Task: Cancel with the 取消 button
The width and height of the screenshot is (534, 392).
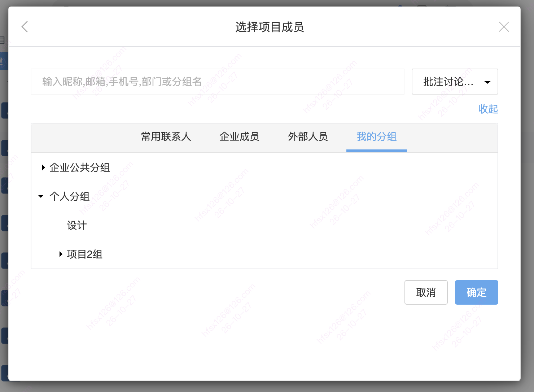Action: click(x=426, y=292)
